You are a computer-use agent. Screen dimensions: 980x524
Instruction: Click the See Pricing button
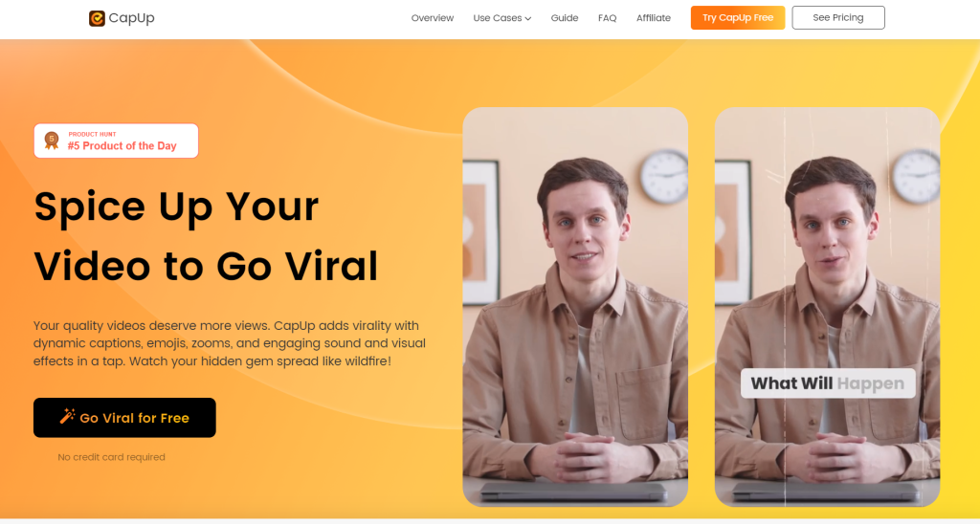pos(838,17)
